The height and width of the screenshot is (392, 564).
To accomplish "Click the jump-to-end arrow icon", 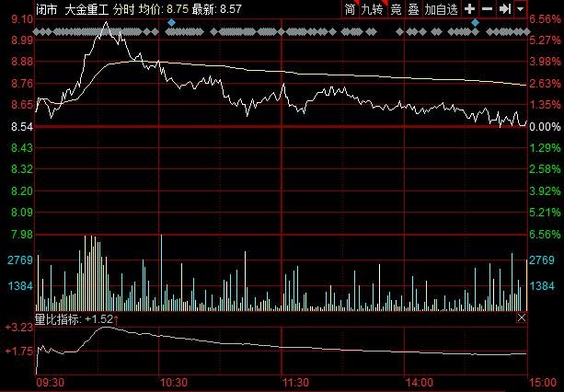I will (505, 9).
